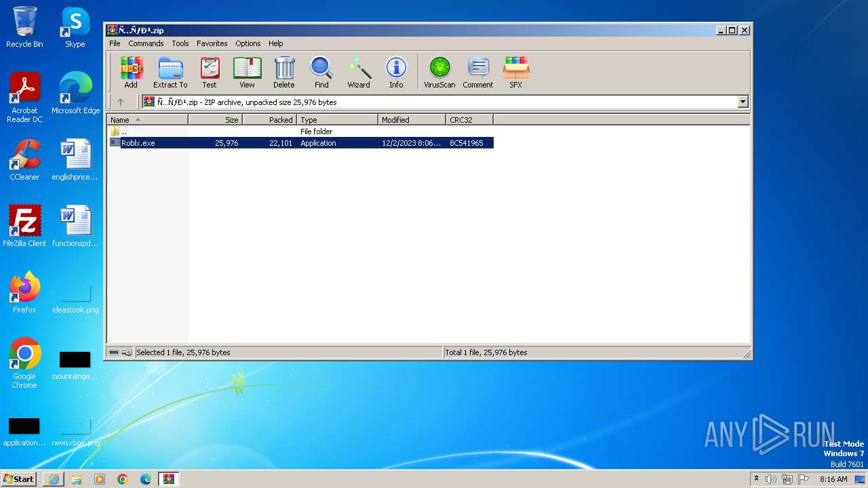This screenshot has width=868, height=488.
Task: Open Recycle Bin on the desktop
Action: pos(24,28)
